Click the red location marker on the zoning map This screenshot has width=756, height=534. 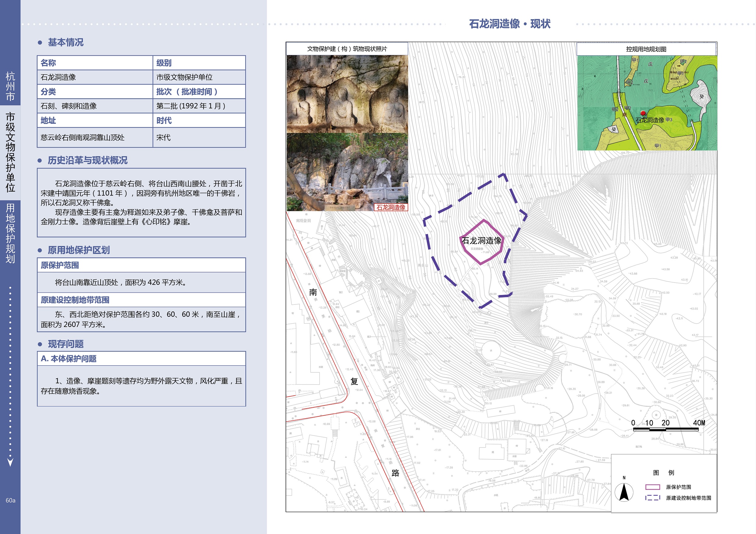[x=643, y=113]
